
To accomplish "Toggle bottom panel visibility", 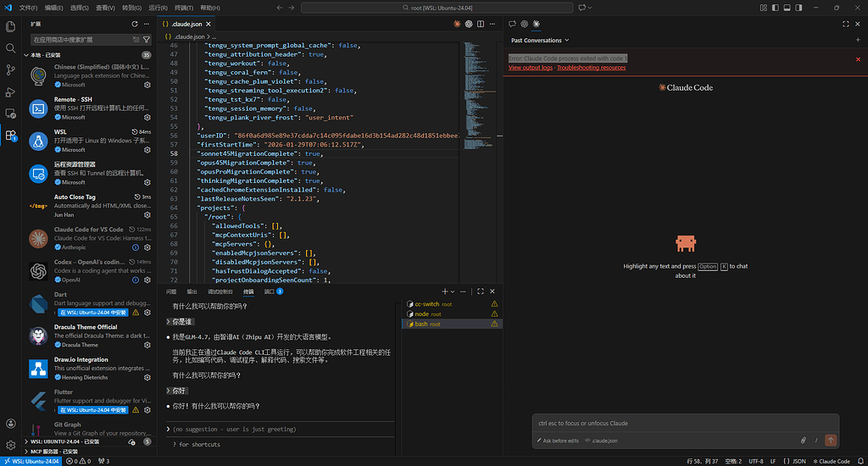I will 787,8.
